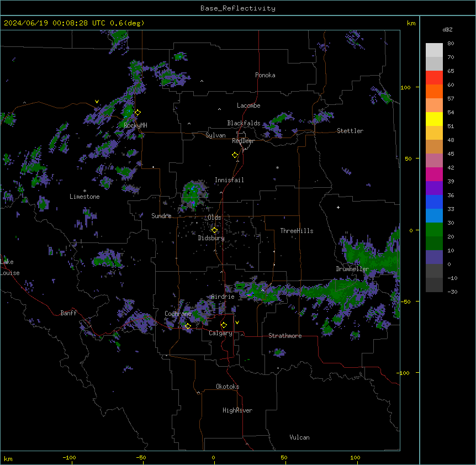The image size is (476, 465).
Task: Choose the orange swatch between 60 and 57
Action: click(x=434, y=91)
